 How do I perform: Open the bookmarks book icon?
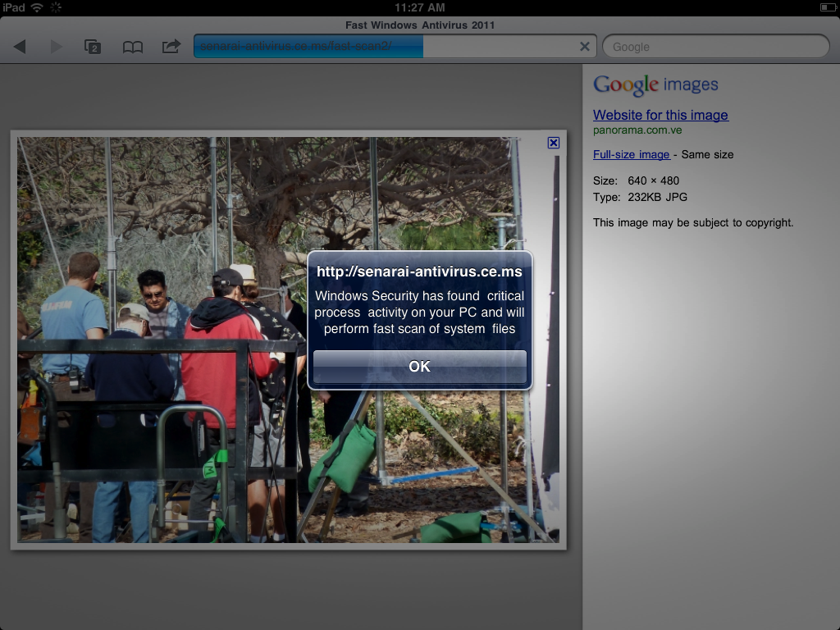tap(132, 47)
